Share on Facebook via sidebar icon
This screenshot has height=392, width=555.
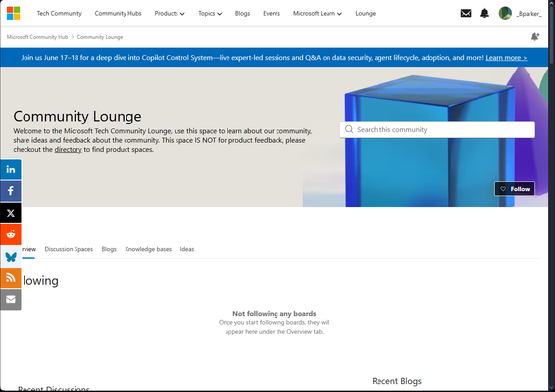click(11, 191)
